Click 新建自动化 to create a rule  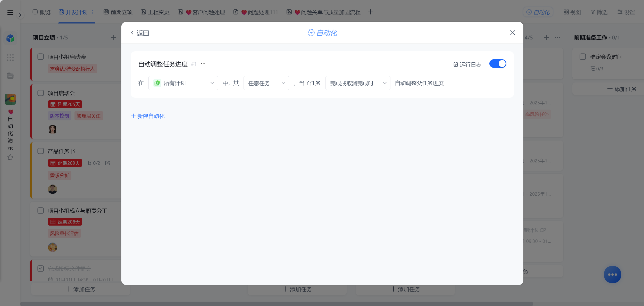click(x=148, y=116)
